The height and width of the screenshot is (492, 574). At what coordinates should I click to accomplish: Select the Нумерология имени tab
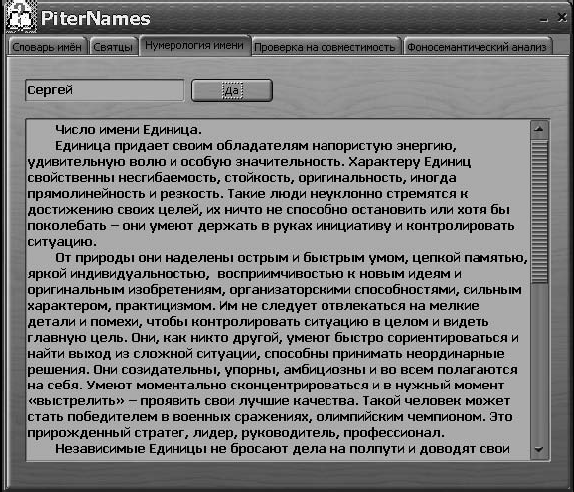(x=194, y=45)
